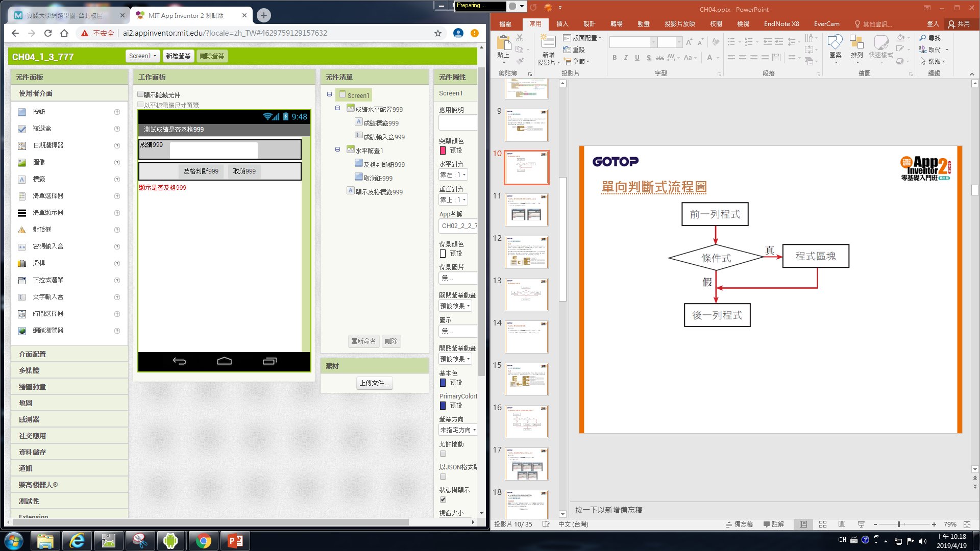Viewport: 980px width, 551px height.
Task: Tap the phone preview back arrow
Action: [x=179, y=361]
